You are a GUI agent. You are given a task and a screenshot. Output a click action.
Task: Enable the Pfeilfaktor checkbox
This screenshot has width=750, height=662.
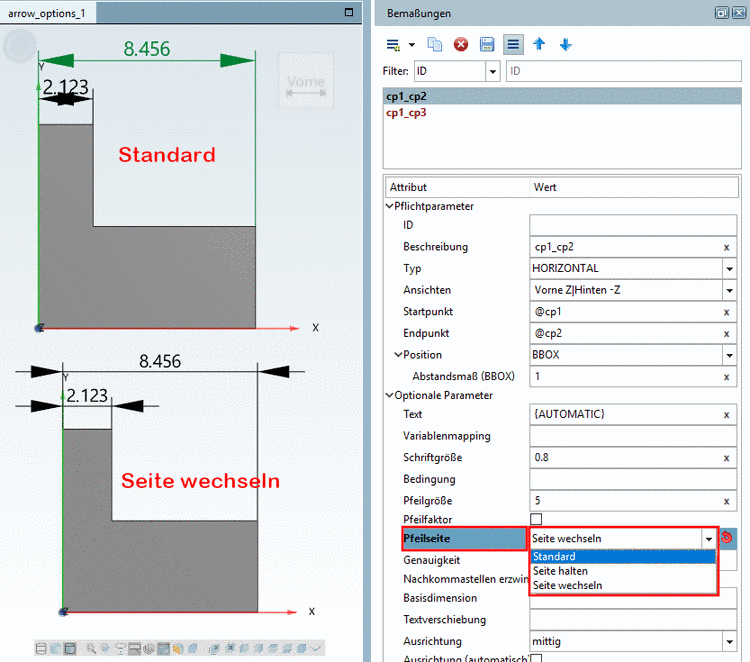536,519
